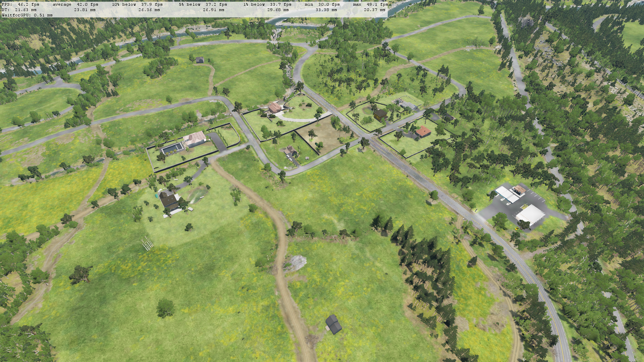Click the small dark-roofed shed in the lower field
644x362 pixels.
pyautogui.click(x=333, y=324)
